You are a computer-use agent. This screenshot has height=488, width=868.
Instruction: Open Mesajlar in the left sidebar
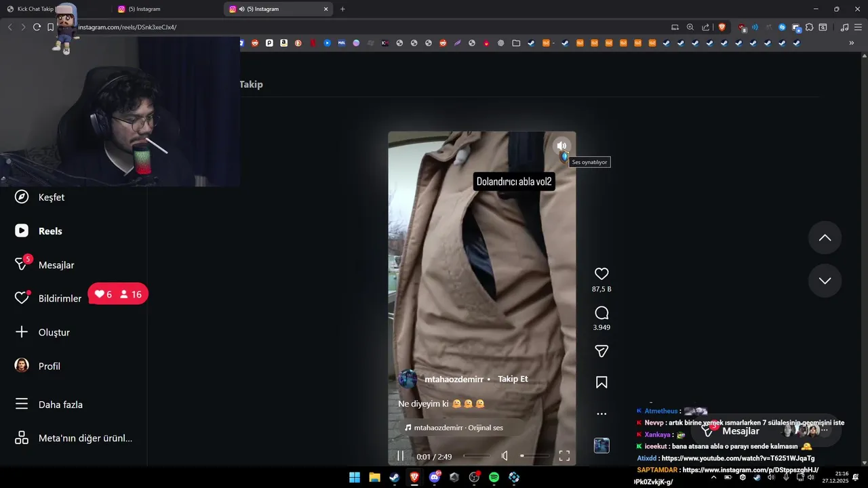click(45, 264)
